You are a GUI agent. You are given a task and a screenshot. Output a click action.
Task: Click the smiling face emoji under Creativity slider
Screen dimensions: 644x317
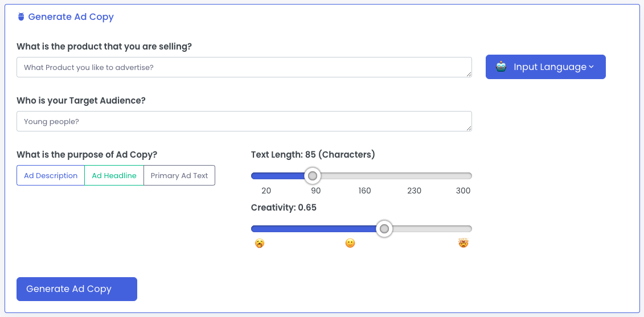click(350, 244)
